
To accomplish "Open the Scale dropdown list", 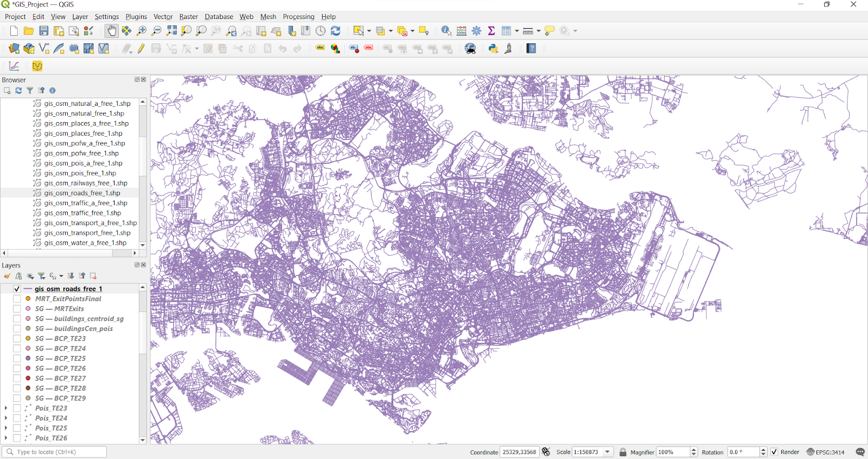I will 608,452.
